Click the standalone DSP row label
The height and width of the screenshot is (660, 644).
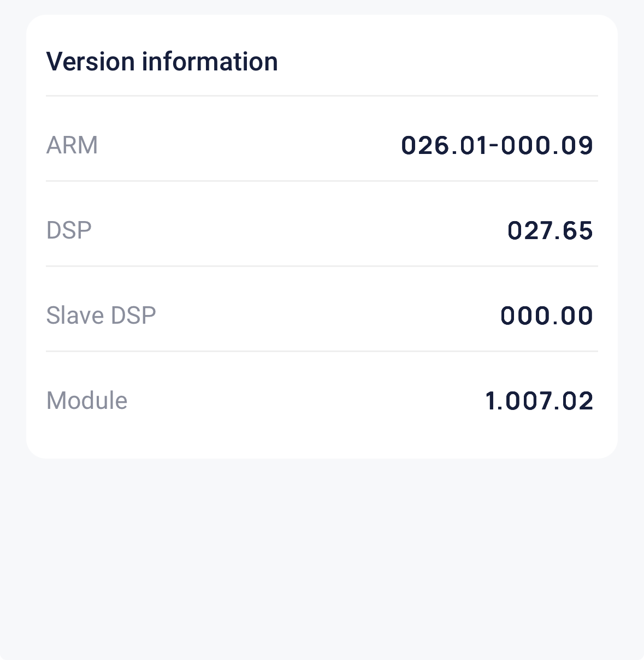click(69, 230)
